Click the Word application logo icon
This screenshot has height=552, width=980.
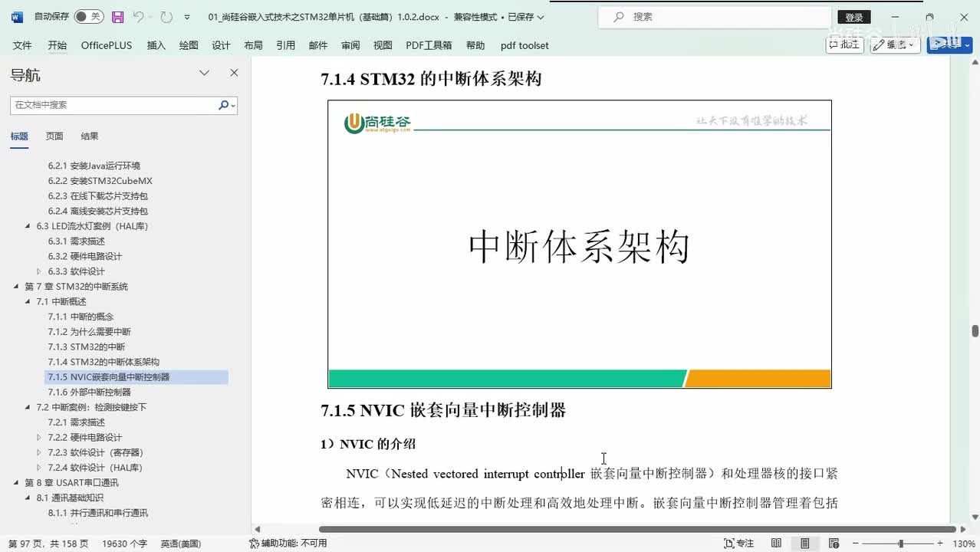tap(17, 16)
